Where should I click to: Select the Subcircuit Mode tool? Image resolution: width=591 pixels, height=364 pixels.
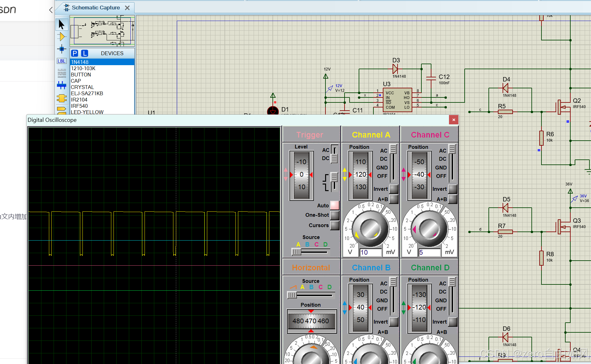click(x=62, y=98)
